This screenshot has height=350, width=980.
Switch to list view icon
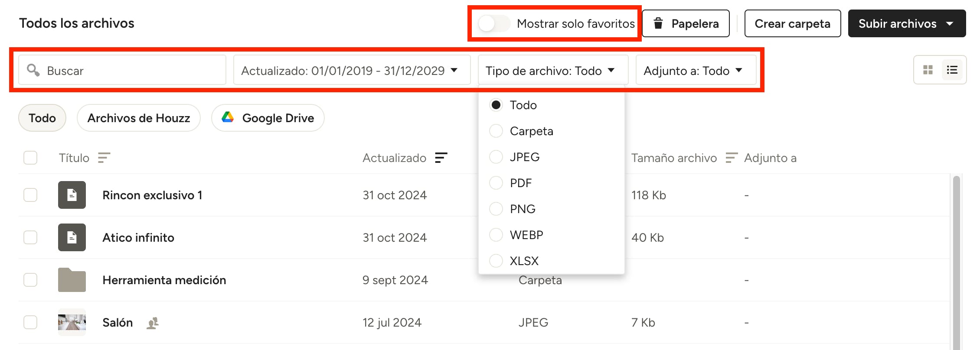click(x=952, y=70)
